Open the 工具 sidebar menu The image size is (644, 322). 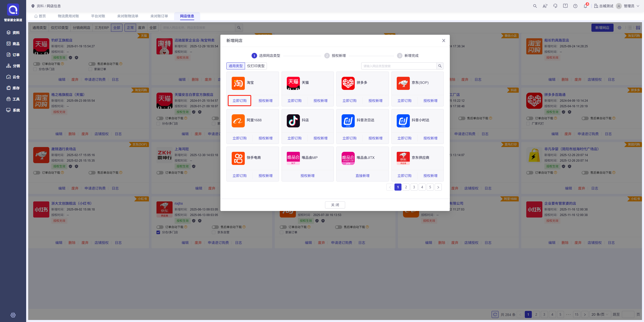tap(13, 99)
